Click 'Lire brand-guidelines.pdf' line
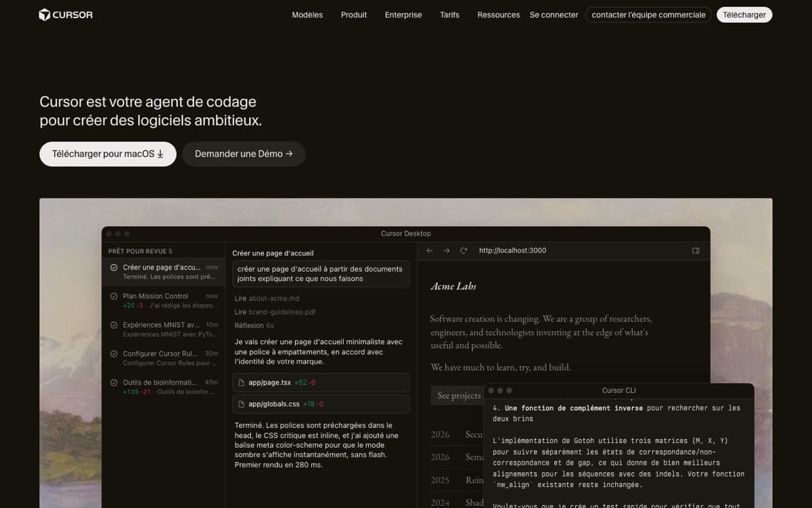Image resolution: width=812 pixels, height=508 pixels. [x=275, y=312]
